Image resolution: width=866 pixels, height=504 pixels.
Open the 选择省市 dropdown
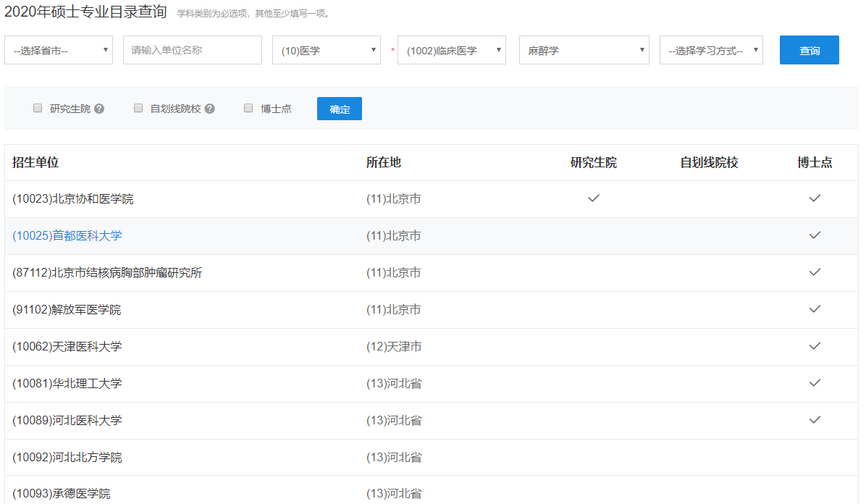[x=59, y=50]
